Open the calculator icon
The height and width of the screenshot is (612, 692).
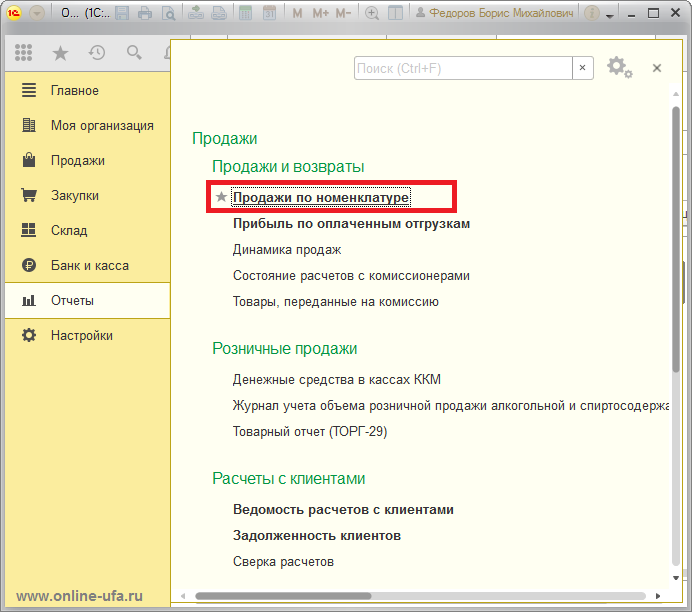tap(245, 13)
